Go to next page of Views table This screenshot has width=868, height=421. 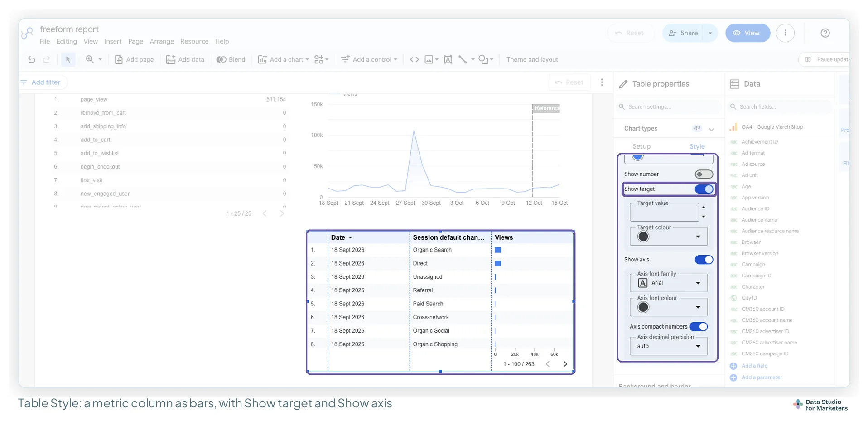pos(565,364)
